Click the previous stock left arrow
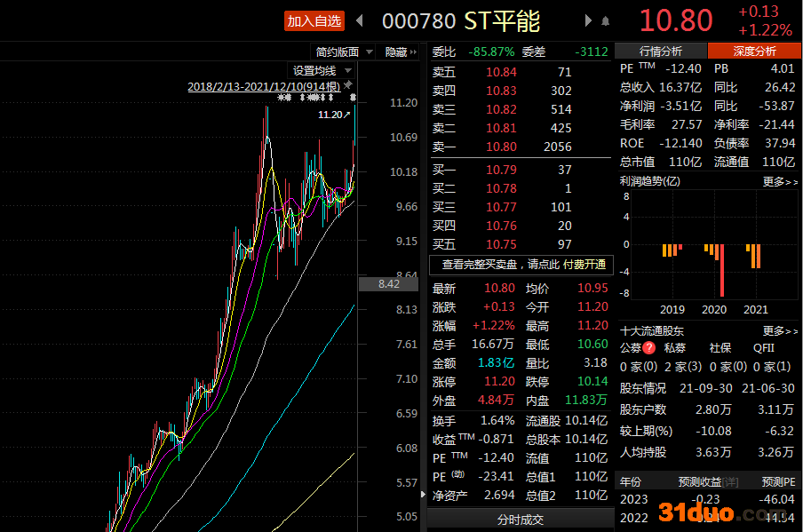Screen dimensions: 803x532 point(360,20)
